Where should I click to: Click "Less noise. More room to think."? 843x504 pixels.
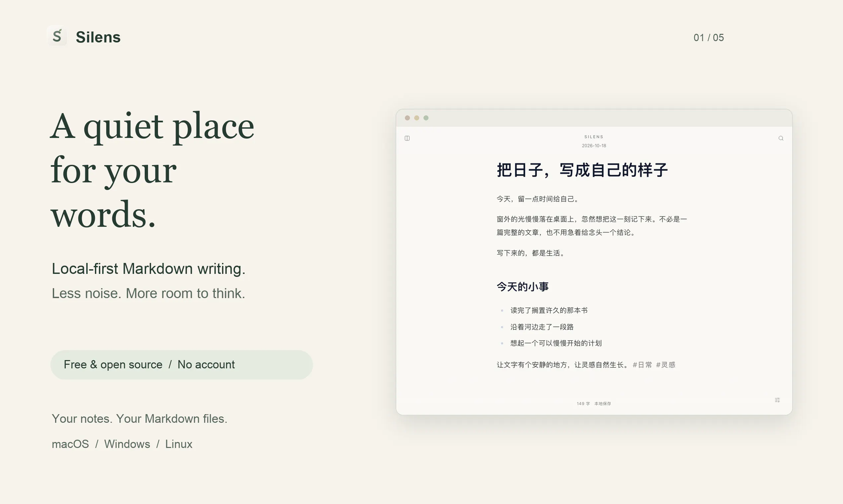pyautogui.click(x=148, y=293)
